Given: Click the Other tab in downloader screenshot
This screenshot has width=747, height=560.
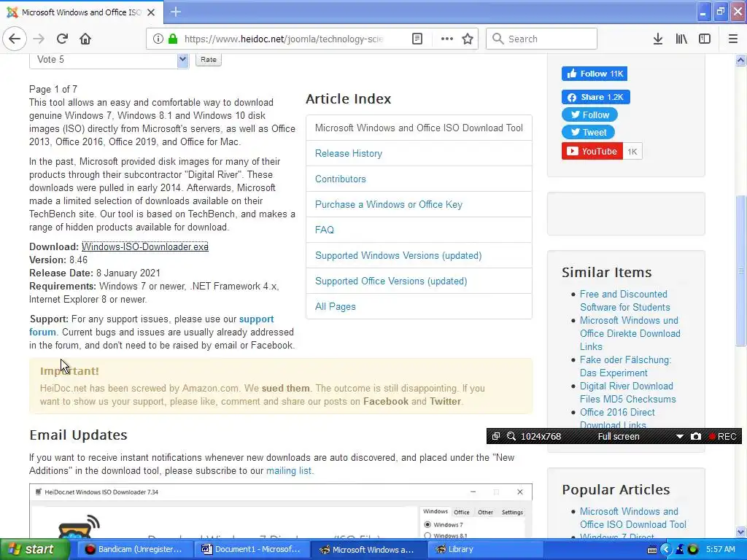Looking at the screenshot, I should 485,513.
